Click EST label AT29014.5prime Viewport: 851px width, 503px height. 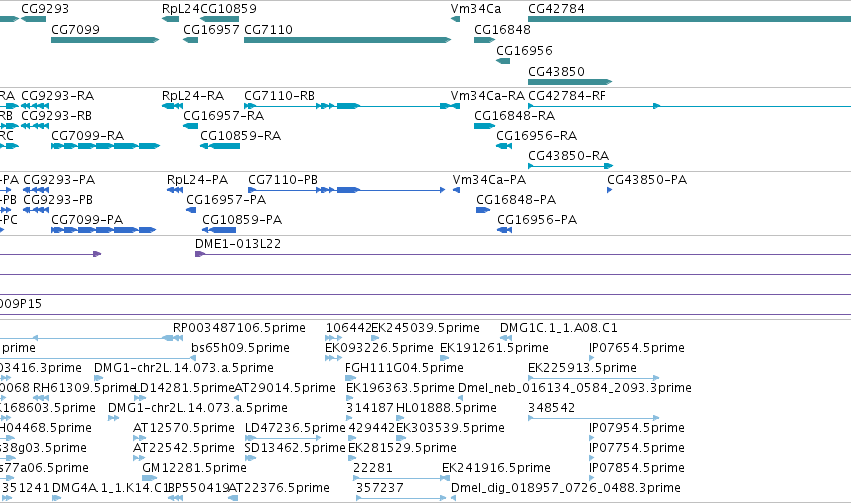(285, 388)
